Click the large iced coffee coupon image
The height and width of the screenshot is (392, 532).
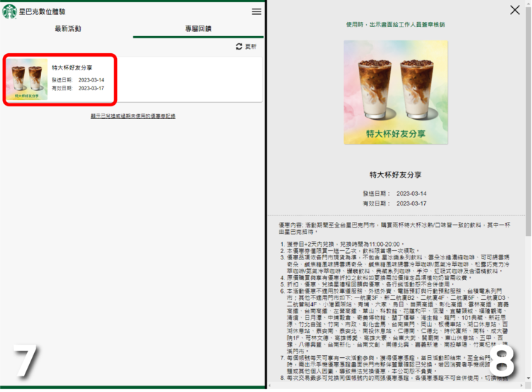(x=396, y=91)
